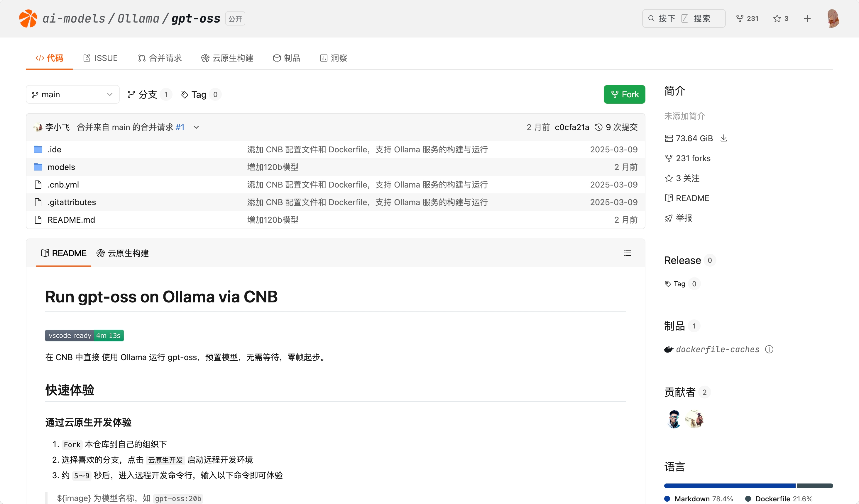Screen dimensions: 859x504
Task: Click the info icon beside dockerfile-caches
Action: coord(769,349)
